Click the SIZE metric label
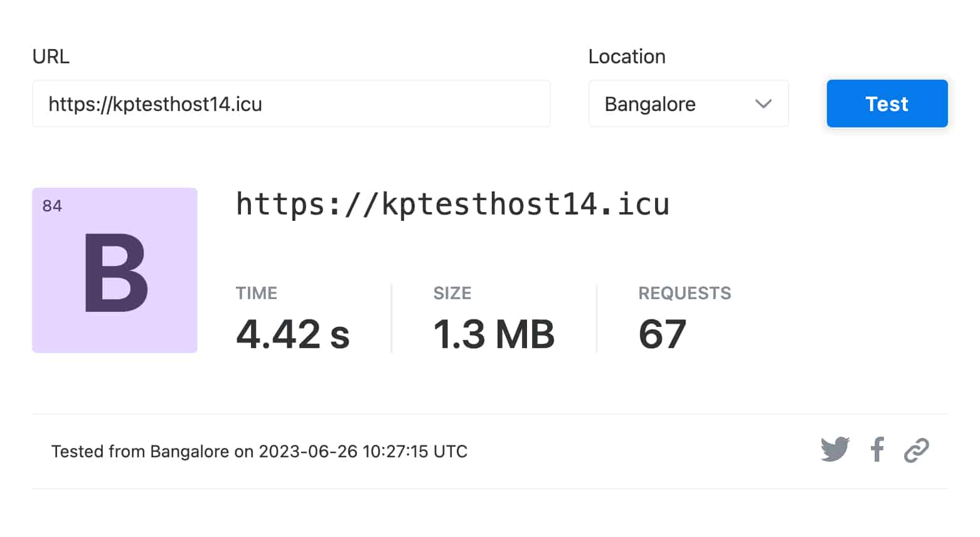980x537 pixels. [x=452, y=293]
